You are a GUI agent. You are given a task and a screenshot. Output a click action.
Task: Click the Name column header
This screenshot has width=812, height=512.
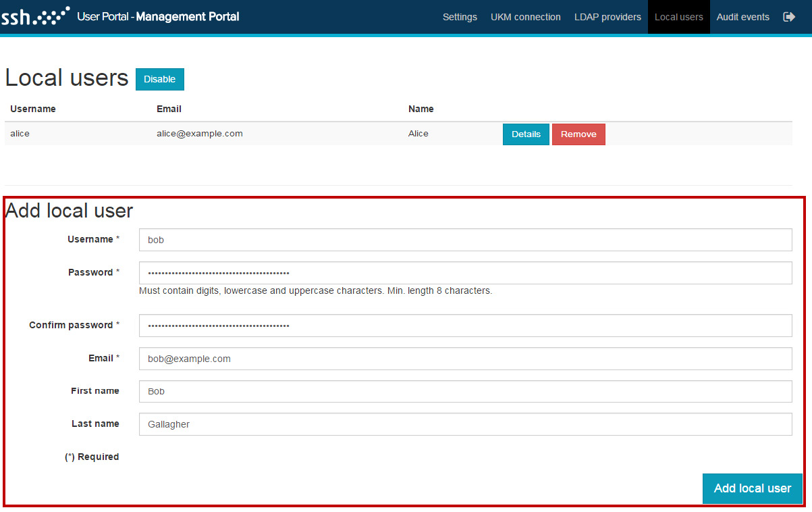coord(421,109)
